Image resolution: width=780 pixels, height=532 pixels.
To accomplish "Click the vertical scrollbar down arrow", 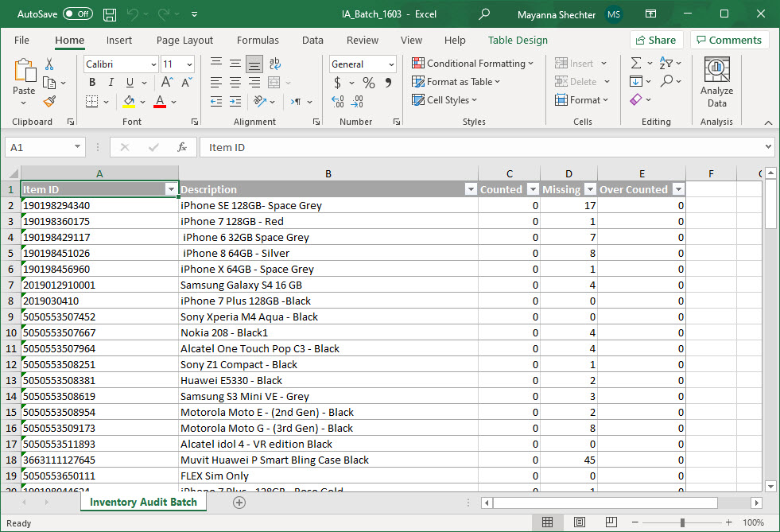I will [770, 486].
